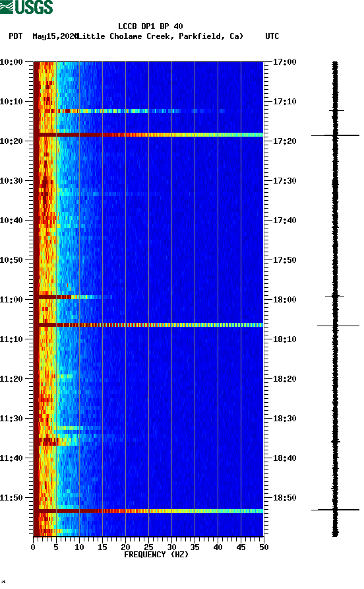Click the 17:30 UTC time label

[x=284, y=181]
